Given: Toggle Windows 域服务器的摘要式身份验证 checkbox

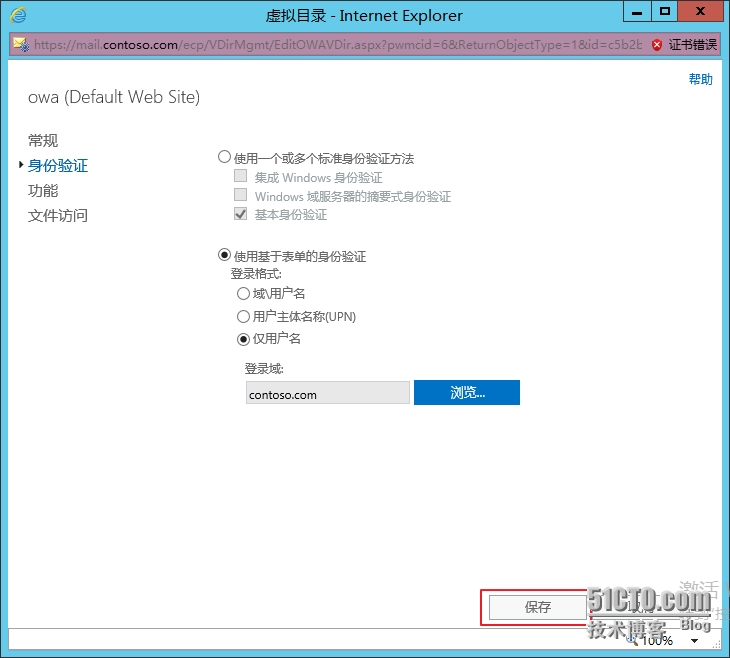Looking at the screenshot, I should (x=240, y=195).
